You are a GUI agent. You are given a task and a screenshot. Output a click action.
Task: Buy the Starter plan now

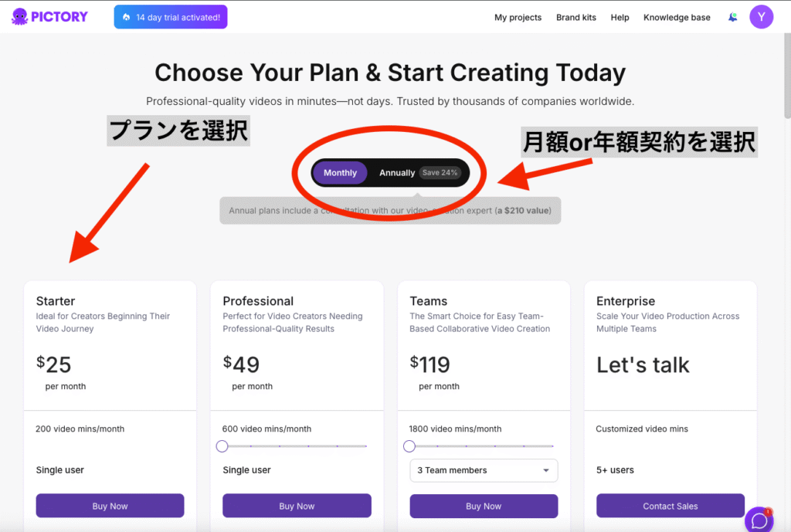[110, 506]
